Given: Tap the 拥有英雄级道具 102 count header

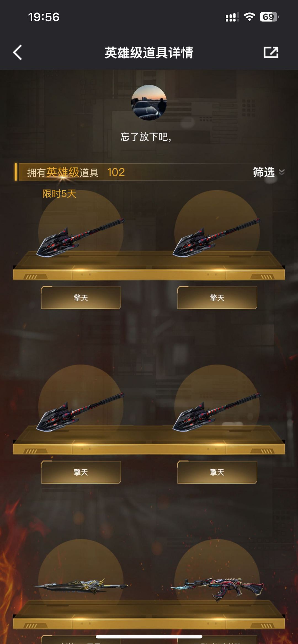Looking at the screenshot, I should pos(76,172).
